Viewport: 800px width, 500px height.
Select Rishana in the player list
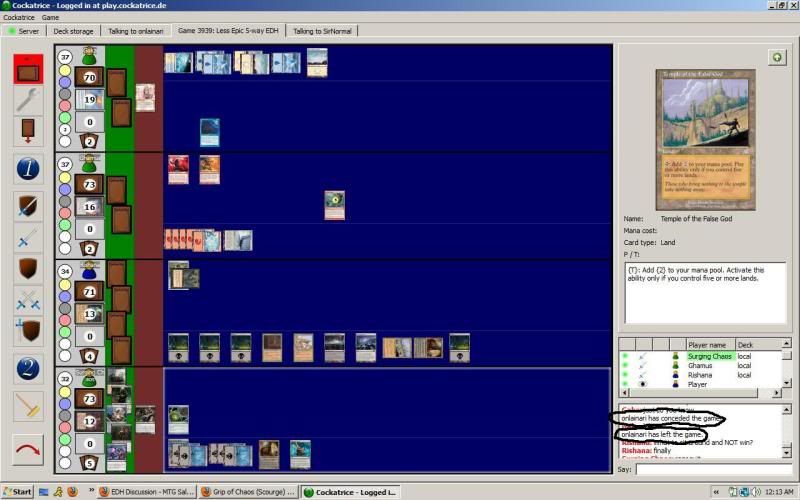pos(700,374)
